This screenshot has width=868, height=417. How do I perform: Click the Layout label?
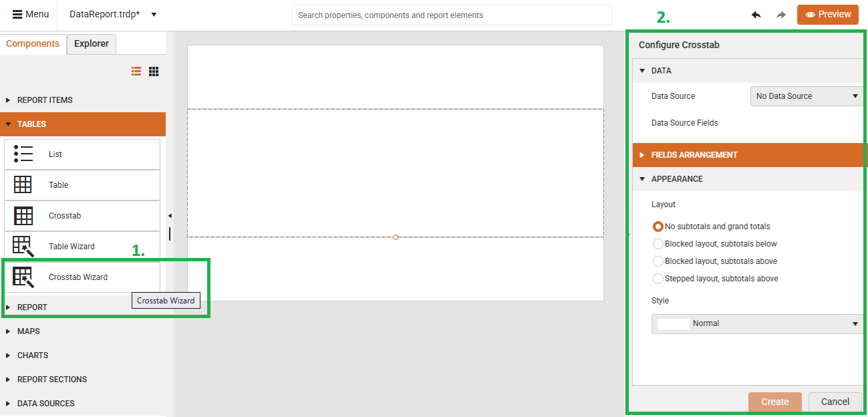[x=664, y=204]
